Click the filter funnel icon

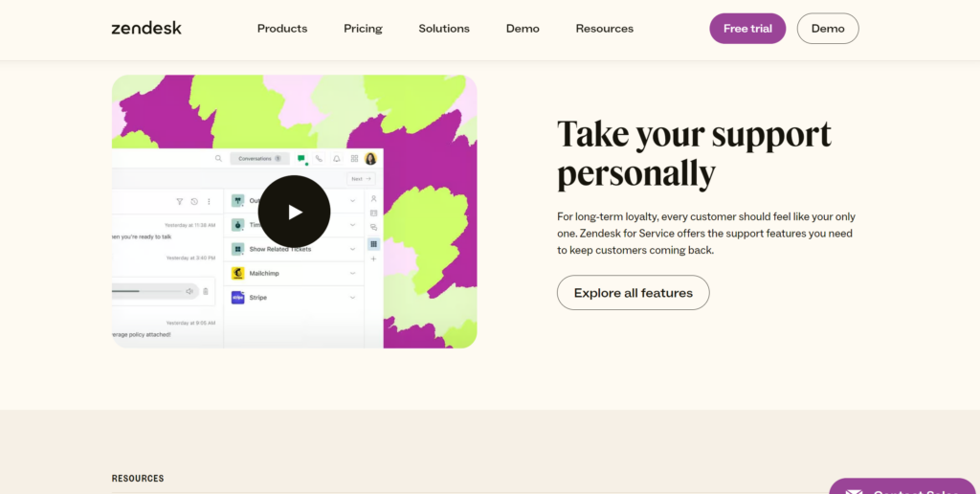pos(179,202)
